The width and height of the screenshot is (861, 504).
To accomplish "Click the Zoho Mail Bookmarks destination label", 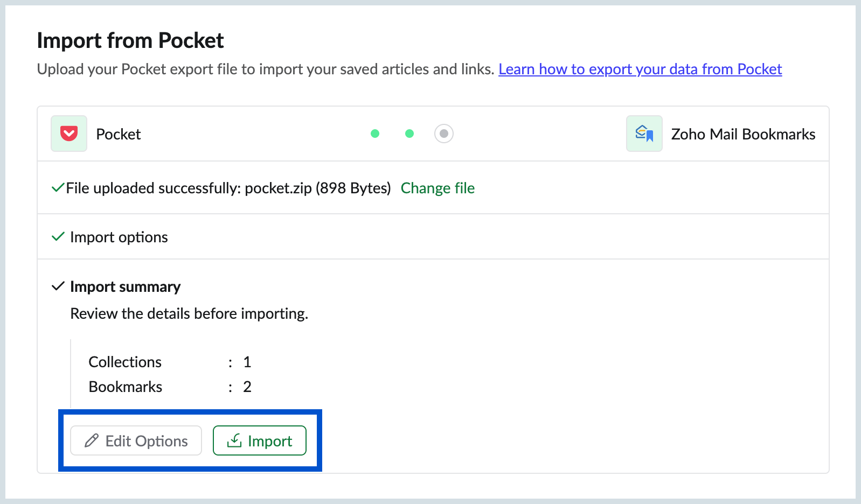I will tap(743, 134).
